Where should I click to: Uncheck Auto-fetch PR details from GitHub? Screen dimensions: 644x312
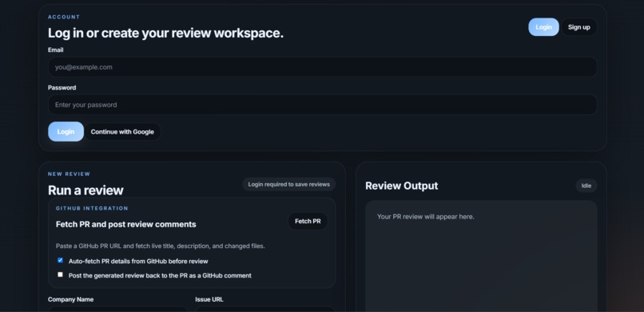pyautogui.click(x=61, y=260)
